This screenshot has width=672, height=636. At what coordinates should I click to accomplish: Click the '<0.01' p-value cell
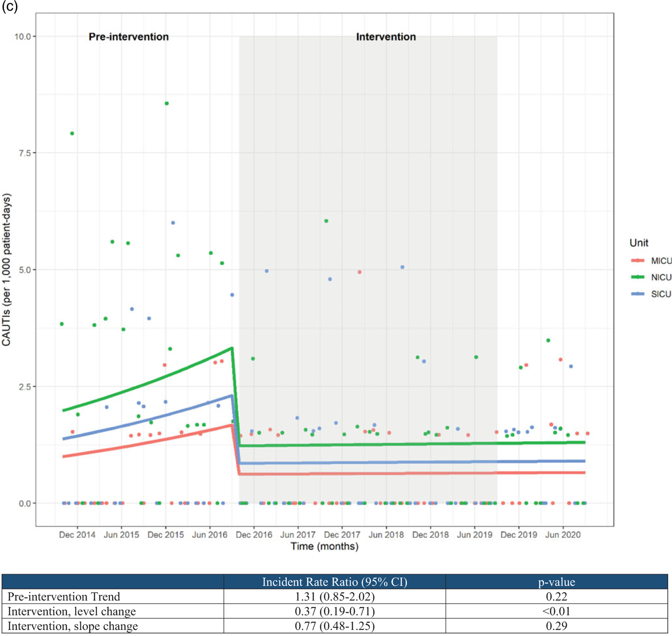point(556,611)
